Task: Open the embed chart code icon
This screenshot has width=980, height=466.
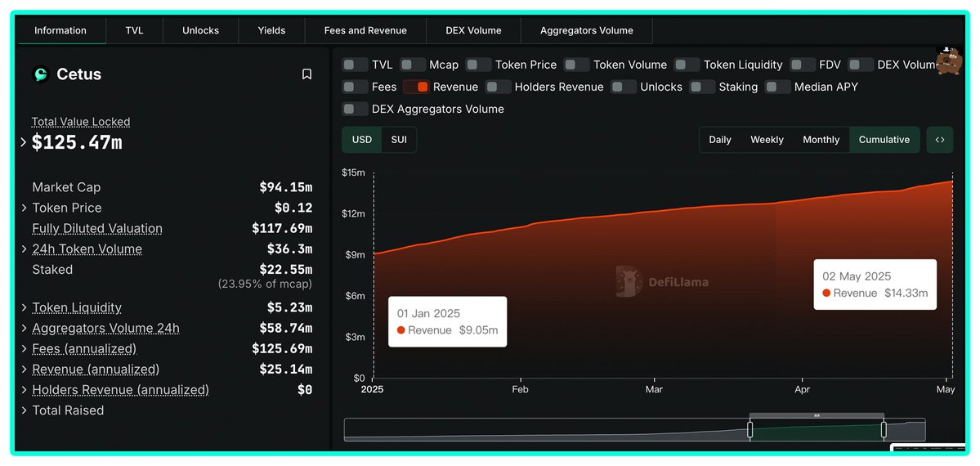Action: (940, 140)
